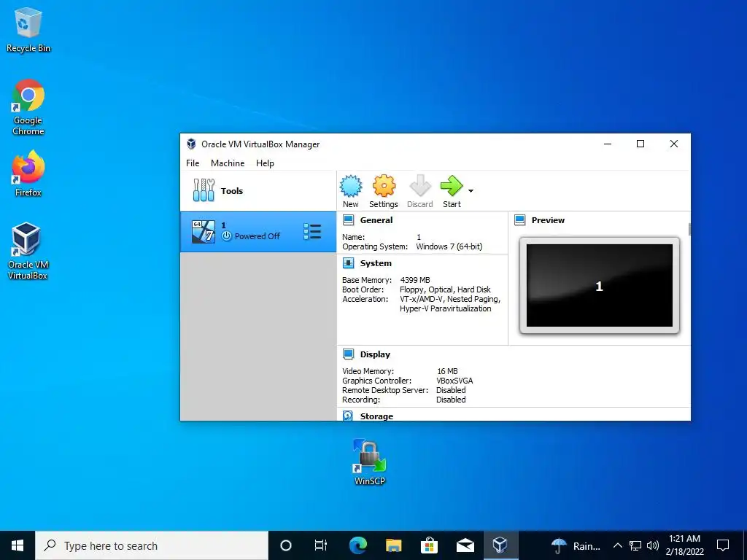Maximize the VirtualBox Manager window

point(640,144)
